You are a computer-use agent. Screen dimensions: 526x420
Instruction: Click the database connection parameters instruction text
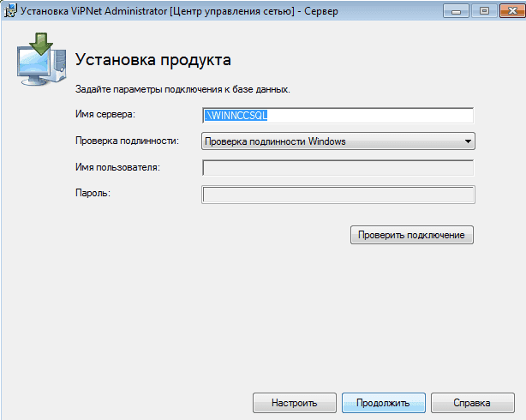pyautogui.click(x=182, y=88)
